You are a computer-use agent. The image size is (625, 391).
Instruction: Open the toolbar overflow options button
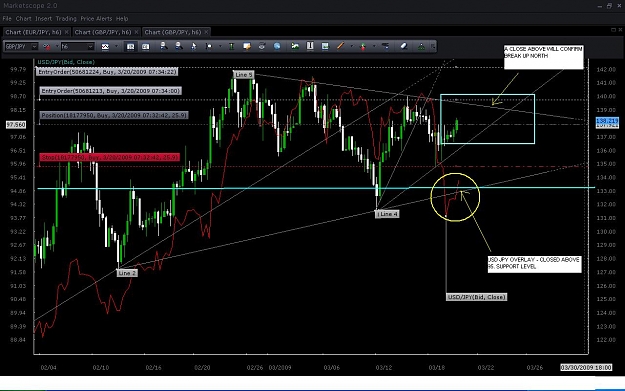click(x=433, y=47)
